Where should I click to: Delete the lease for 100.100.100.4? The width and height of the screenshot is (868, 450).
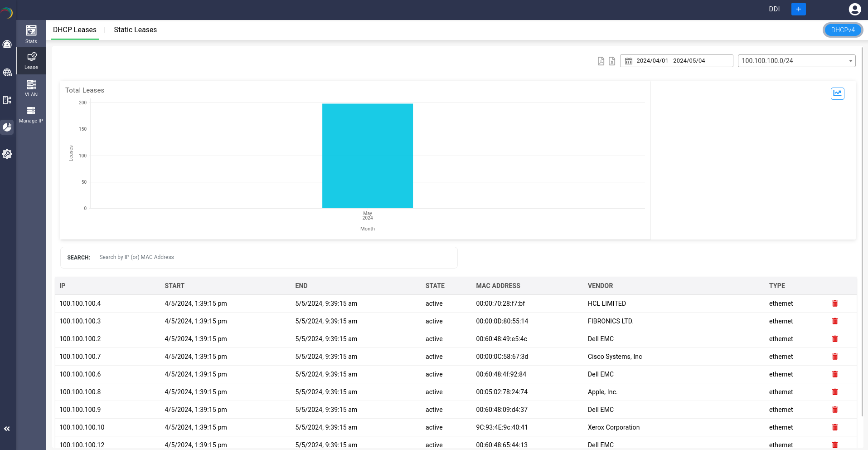835,303
